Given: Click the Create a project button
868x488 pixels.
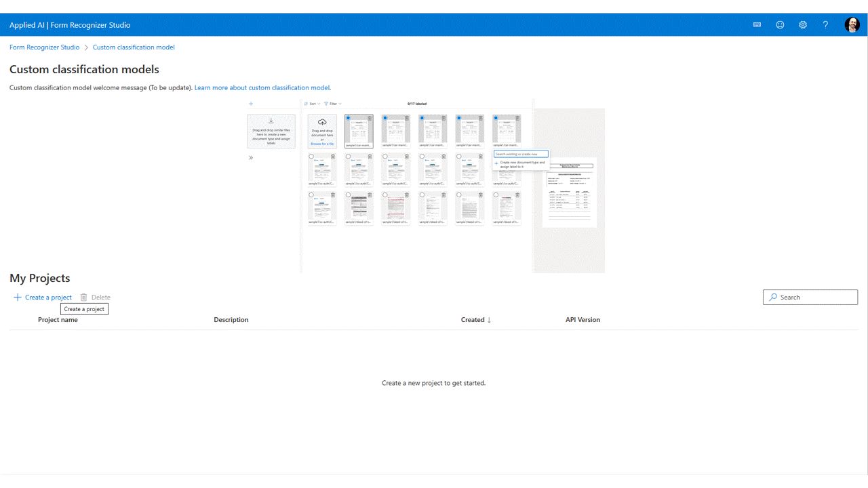Looking at the screenshot, I should (x=42, y=297).
